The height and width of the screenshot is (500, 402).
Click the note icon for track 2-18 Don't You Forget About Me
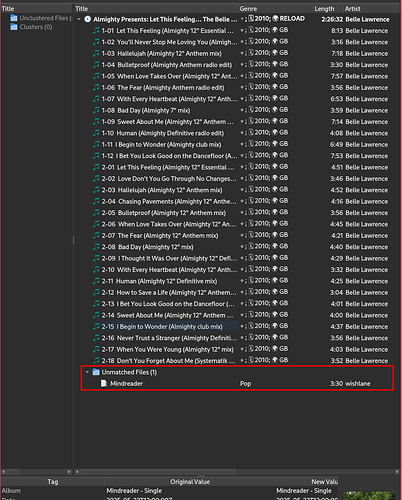(96, 360)
